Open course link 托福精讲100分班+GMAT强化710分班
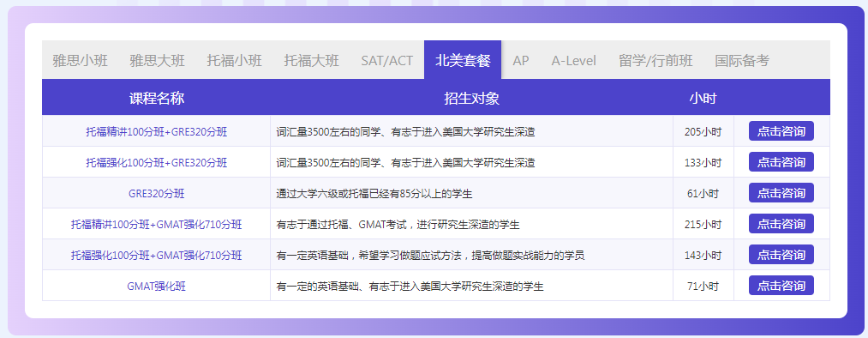This screenshot has height=338, width=868. click(156, 225)
